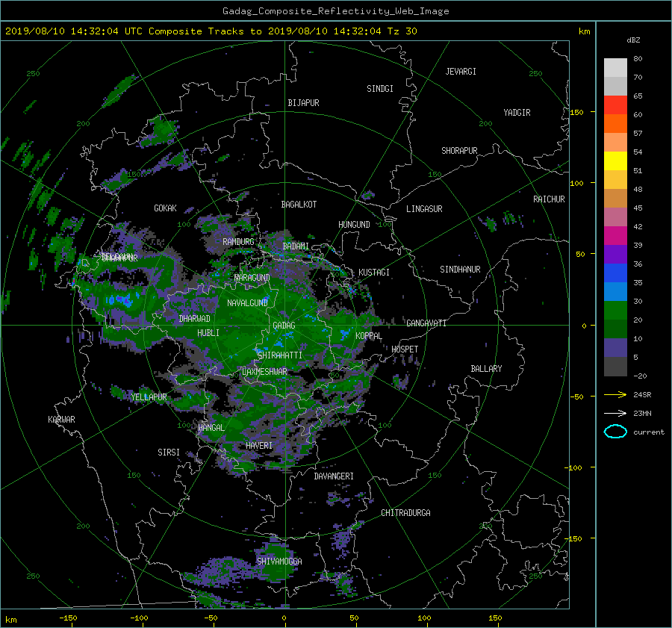Select the white 80 dBZ color swatch
Viewport: 672px width, 628px height.
[x=615, y=68]
